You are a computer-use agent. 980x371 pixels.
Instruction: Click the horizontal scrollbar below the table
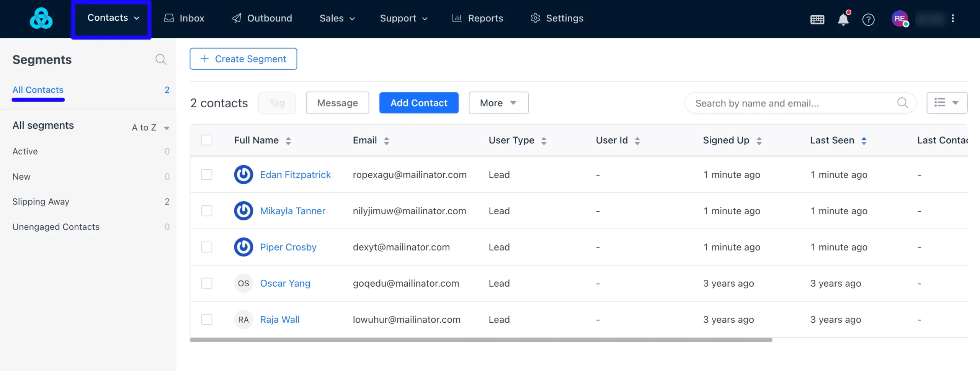481,340
